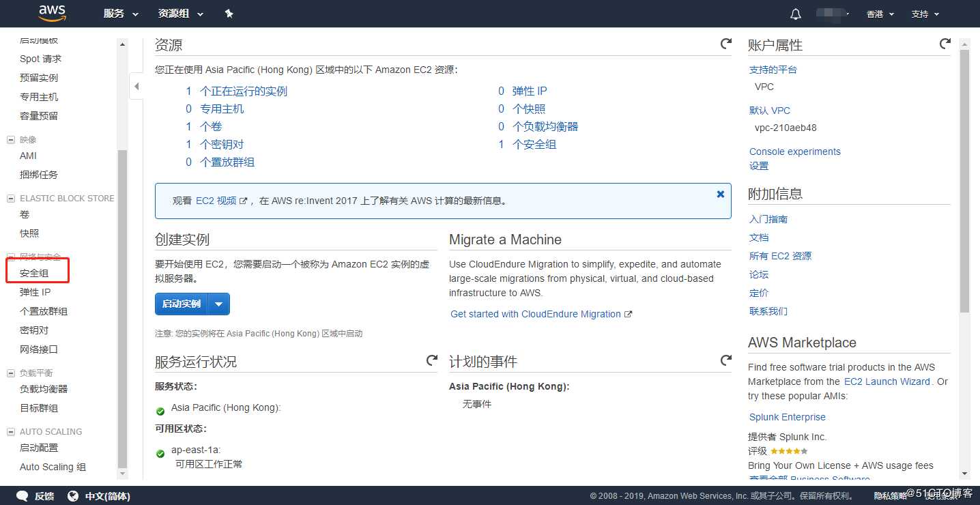The width and height of the screenshot is (980, 505).
Task: Open 入门指南 link
Action: click(768, 219)
